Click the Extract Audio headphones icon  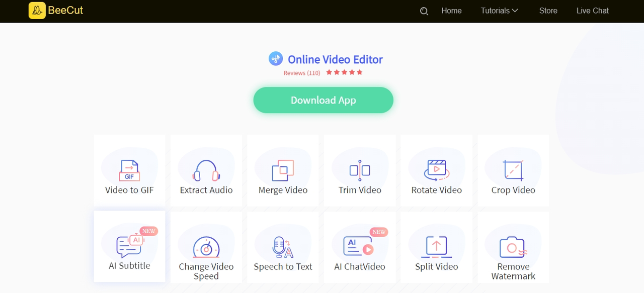(x=206, y=170)
